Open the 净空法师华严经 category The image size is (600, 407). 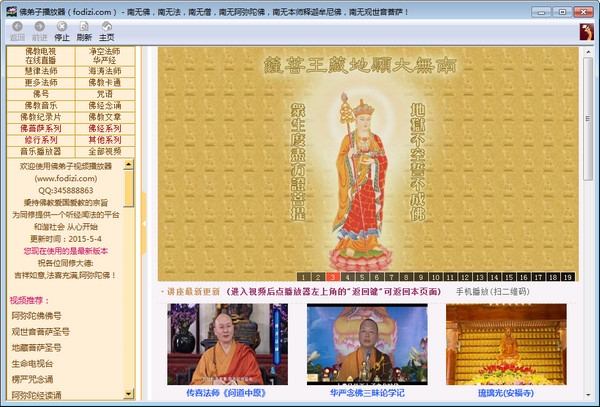(104, 55)
